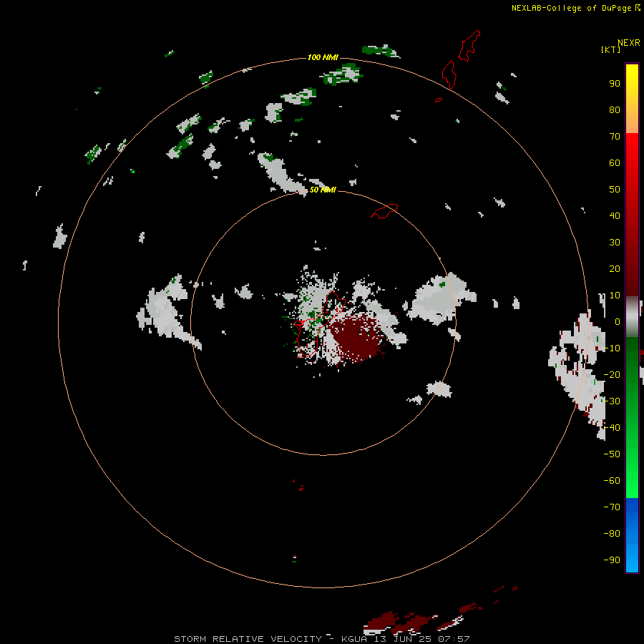
Task: Click the 13 JUN 25 date text
Action: click(x=402, y=639)
